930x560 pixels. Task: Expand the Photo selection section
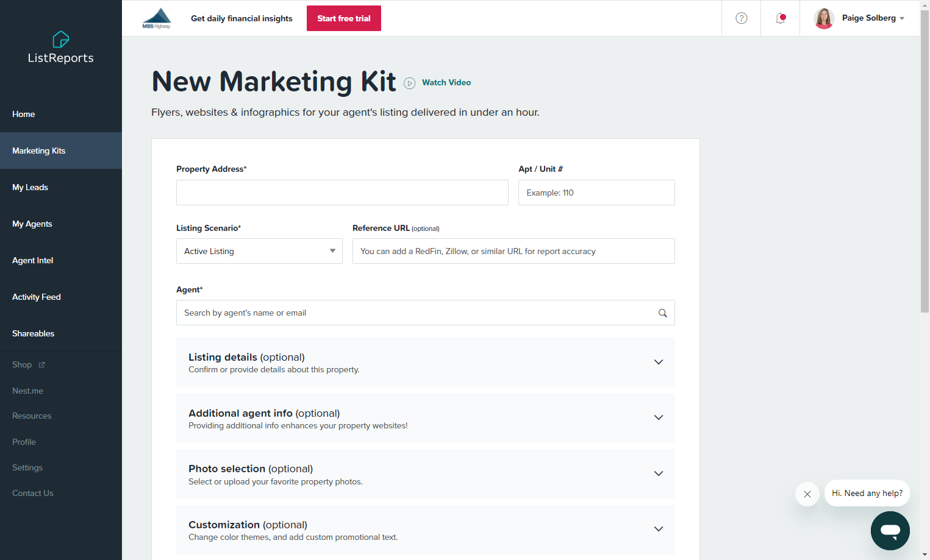426,474
